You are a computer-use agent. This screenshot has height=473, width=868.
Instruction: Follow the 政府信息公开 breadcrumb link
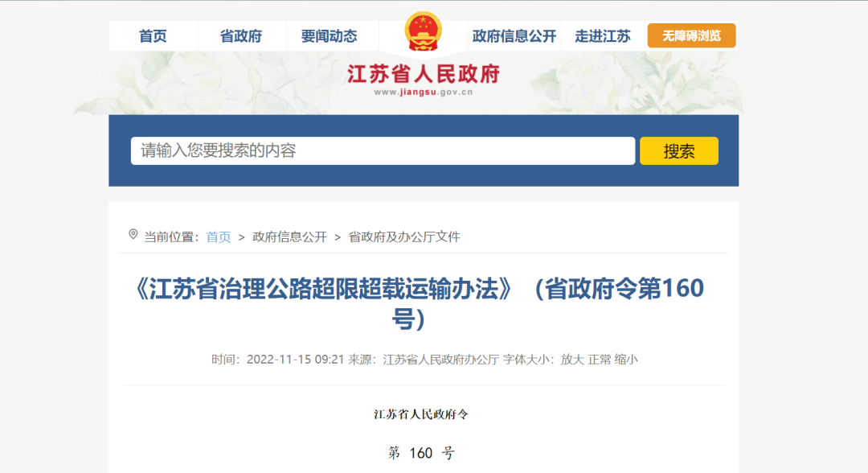tap(289, 237)
